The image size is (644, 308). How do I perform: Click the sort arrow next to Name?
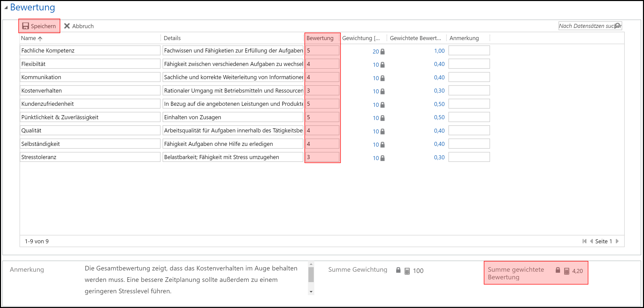40,39
